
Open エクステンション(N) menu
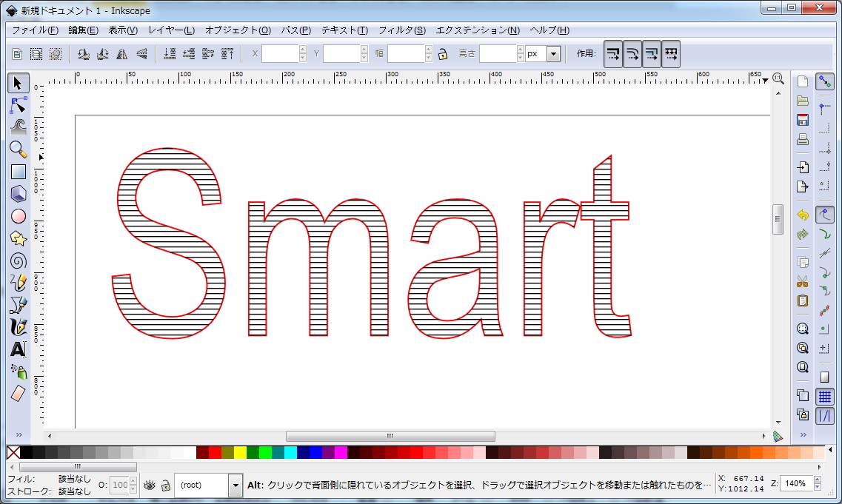click(478, 30)
